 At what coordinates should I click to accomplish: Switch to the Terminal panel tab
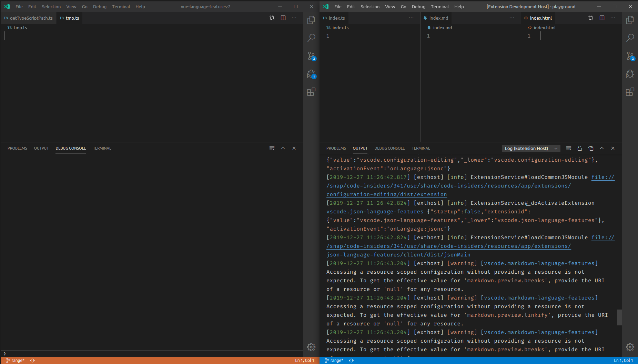102,148
